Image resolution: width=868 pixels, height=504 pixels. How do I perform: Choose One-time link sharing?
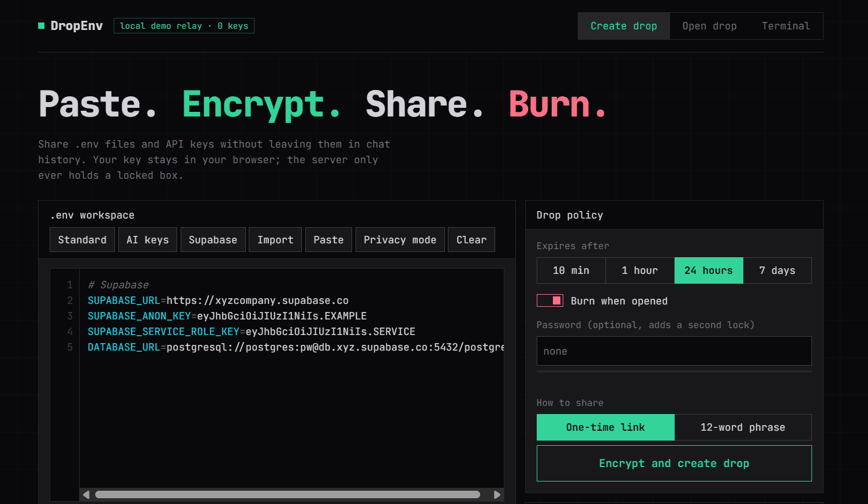coord(605,427)
